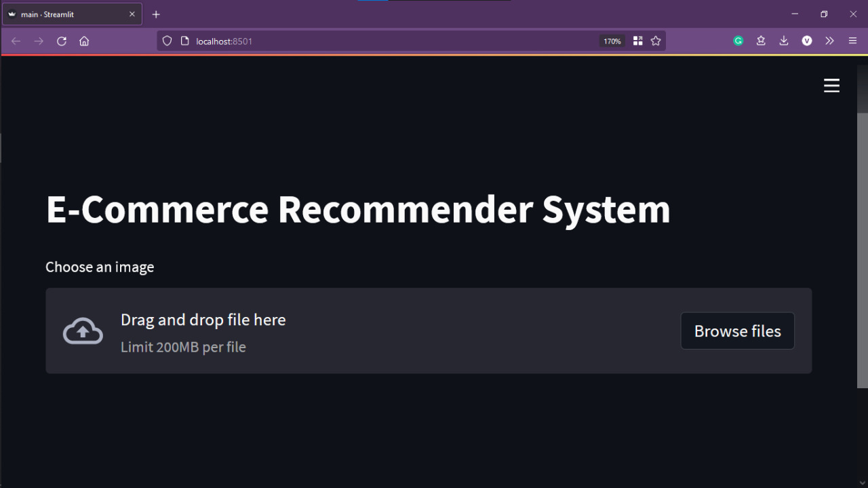The height and width of the screenshot is (488, 868).
Task: Toggle the bookmark star for this page
Action: tap(656, 41)
